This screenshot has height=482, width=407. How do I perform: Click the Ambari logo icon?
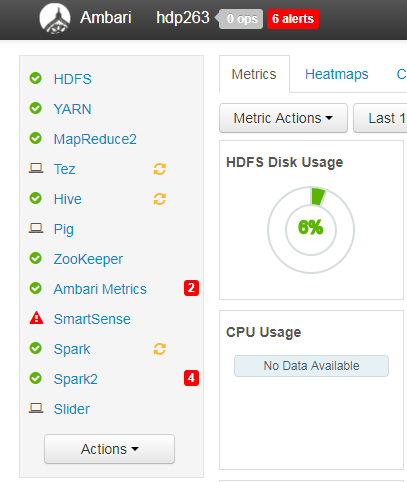pos(55,19)
